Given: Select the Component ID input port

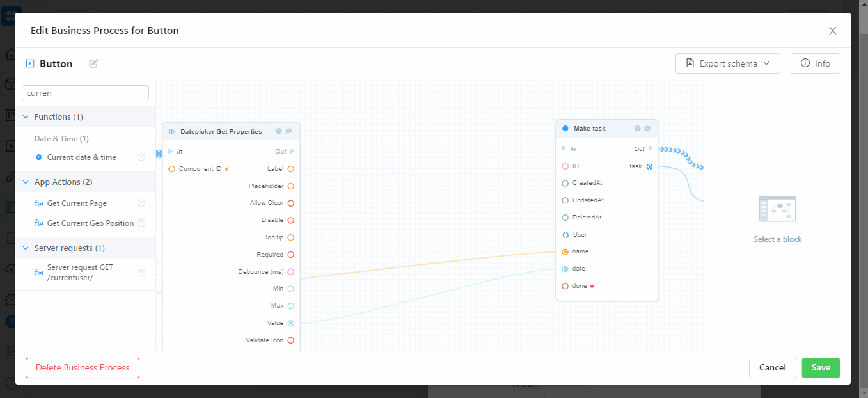Looking at the screenshot, I should click(x=171, y=169).
